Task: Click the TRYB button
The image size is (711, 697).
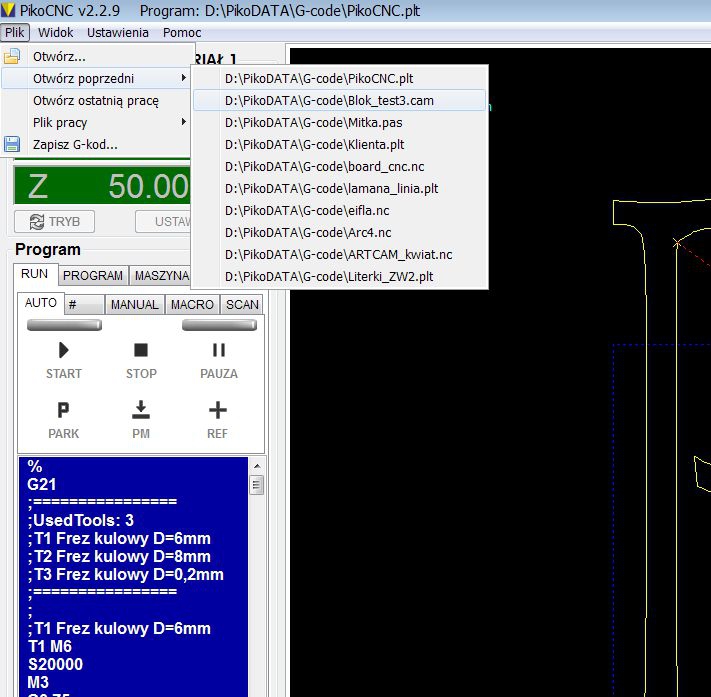Action: point(54,222)
